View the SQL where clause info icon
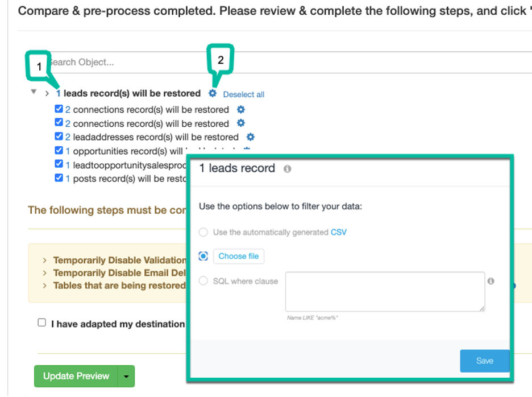Image resolution: width=532 pixels, height=397 pixels. click(492, 280)
